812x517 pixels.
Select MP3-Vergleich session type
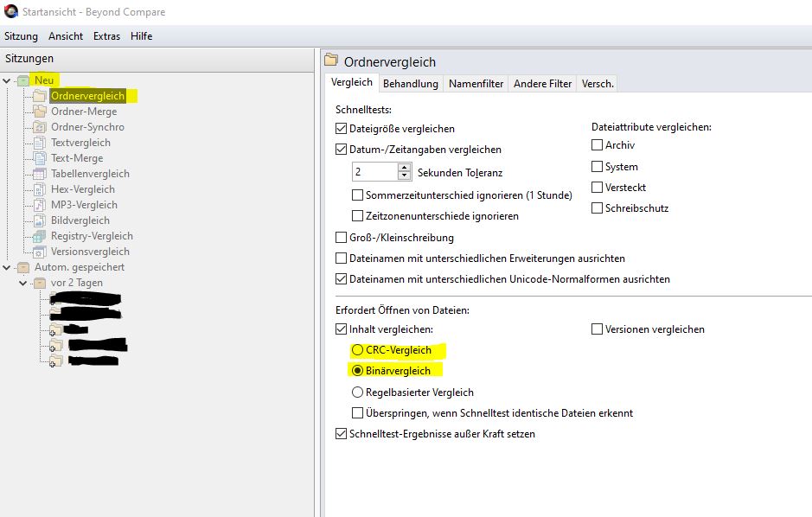pyautogui.click(x=84, y=205)
